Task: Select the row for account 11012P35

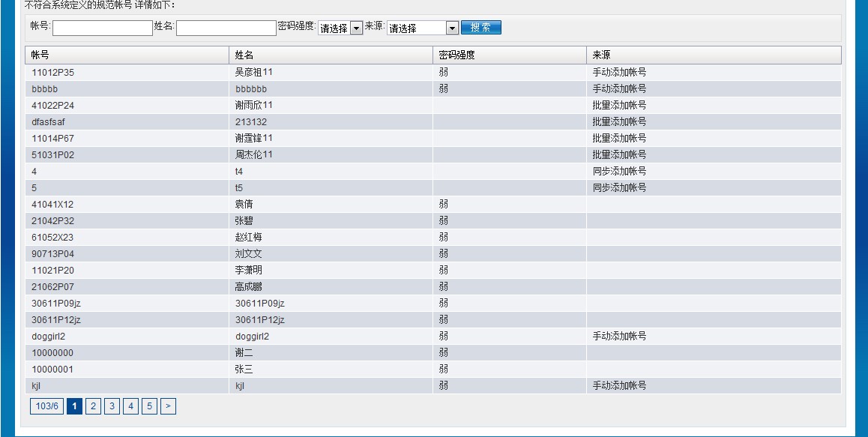Action: [52, 73]
